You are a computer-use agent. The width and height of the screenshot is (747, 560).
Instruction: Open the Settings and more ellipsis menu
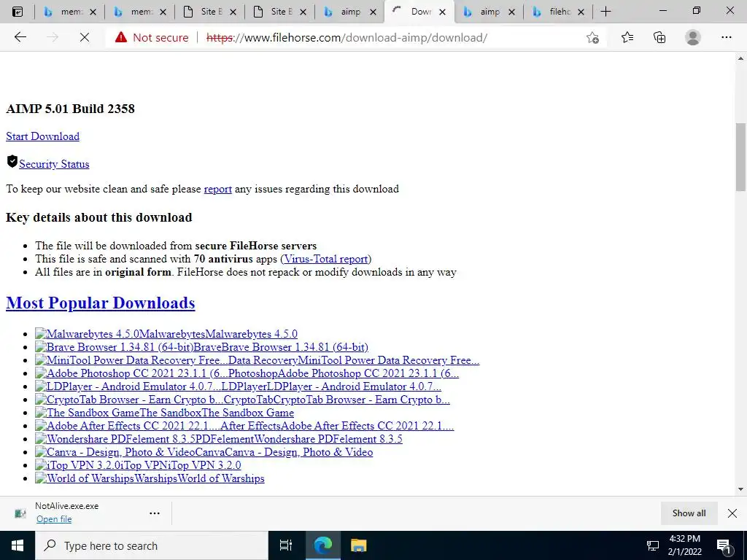coord(726,37)
